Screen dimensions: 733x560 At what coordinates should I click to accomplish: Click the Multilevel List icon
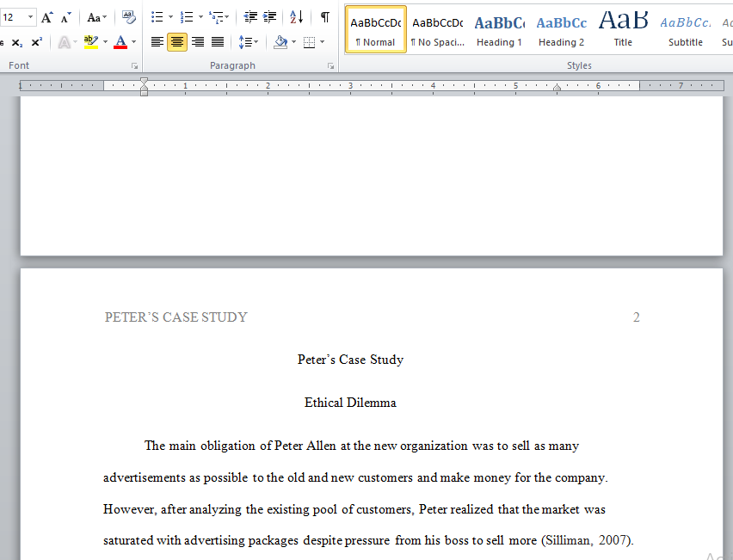[217, 18]
